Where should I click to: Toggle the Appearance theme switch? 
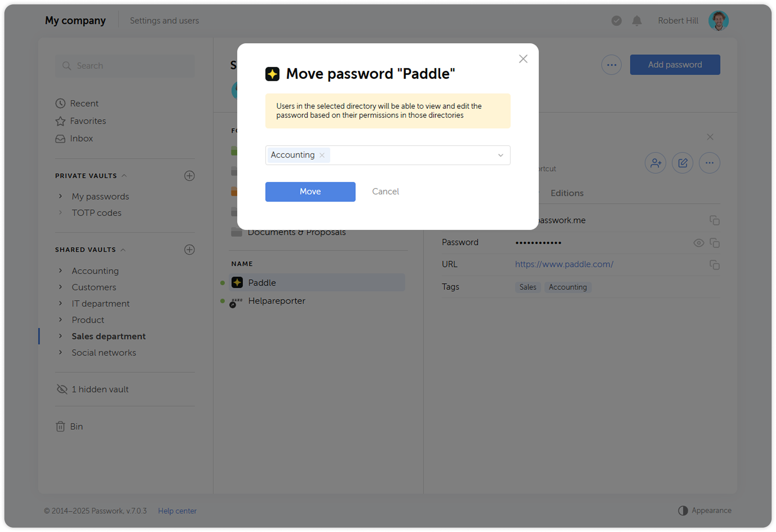(x=683, y=510)
